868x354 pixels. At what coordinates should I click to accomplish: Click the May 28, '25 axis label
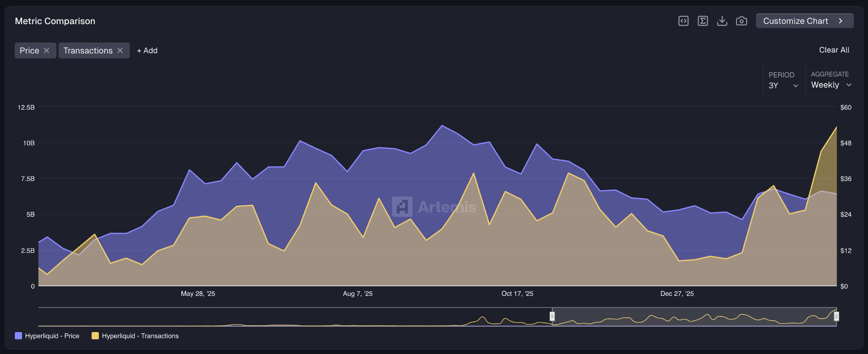[198, 293]
